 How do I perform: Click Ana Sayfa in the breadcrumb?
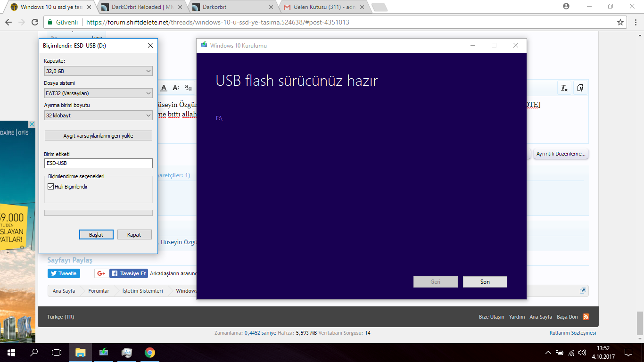click(x=64, y=291)
